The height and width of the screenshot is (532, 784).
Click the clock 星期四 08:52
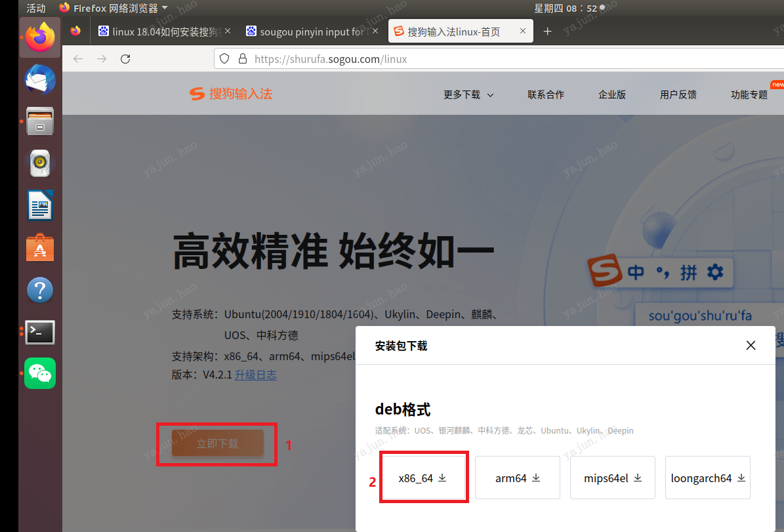[566, 9]
